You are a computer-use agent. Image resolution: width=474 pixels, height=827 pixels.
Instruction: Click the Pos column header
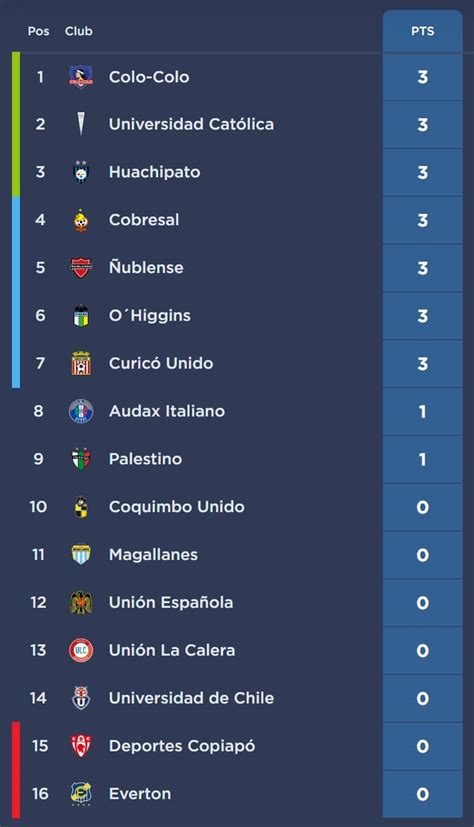38,31
